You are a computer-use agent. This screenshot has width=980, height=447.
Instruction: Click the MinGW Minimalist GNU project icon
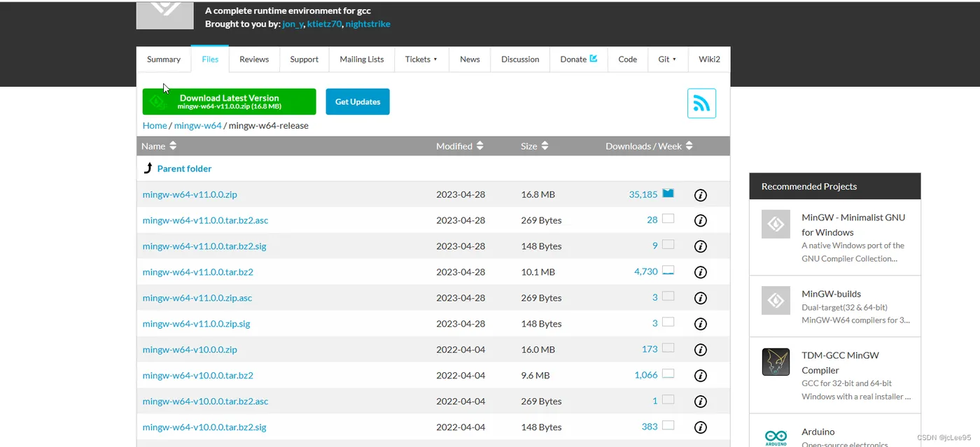[776, 224]
